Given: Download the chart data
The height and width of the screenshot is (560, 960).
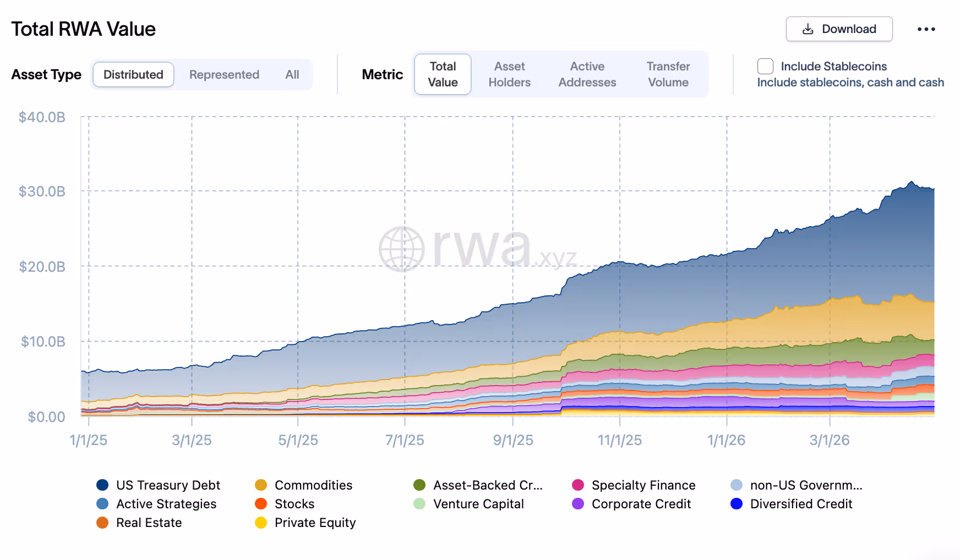Looking at the screenshot, I should (x=839, y=29).
